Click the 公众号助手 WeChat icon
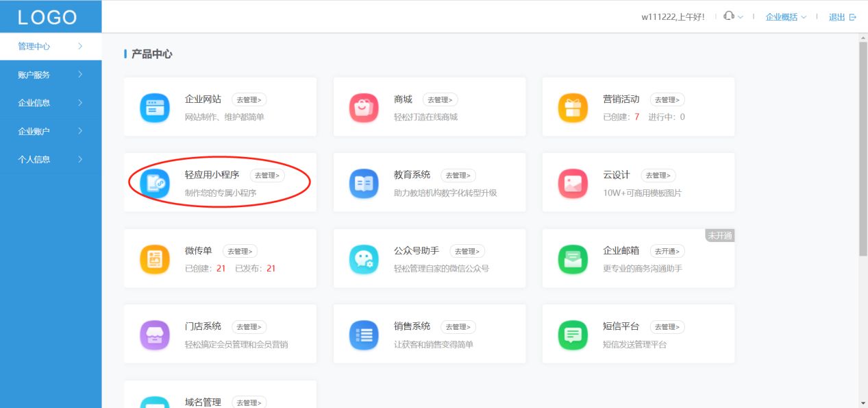The height and width of the screenshot is (408, 868). click(x=364, y=259)
